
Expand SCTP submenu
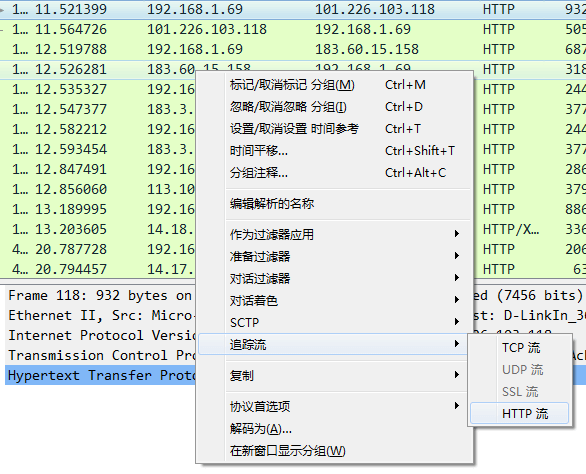click(x=335, y=322)
